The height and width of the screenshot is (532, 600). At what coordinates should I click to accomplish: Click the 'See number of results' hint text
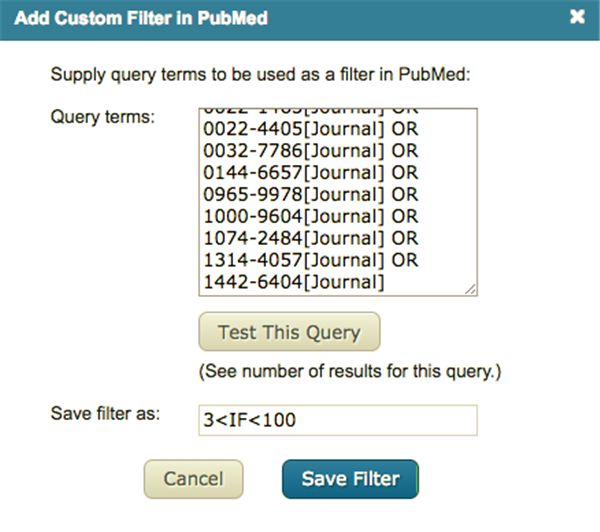pos(350,372)
